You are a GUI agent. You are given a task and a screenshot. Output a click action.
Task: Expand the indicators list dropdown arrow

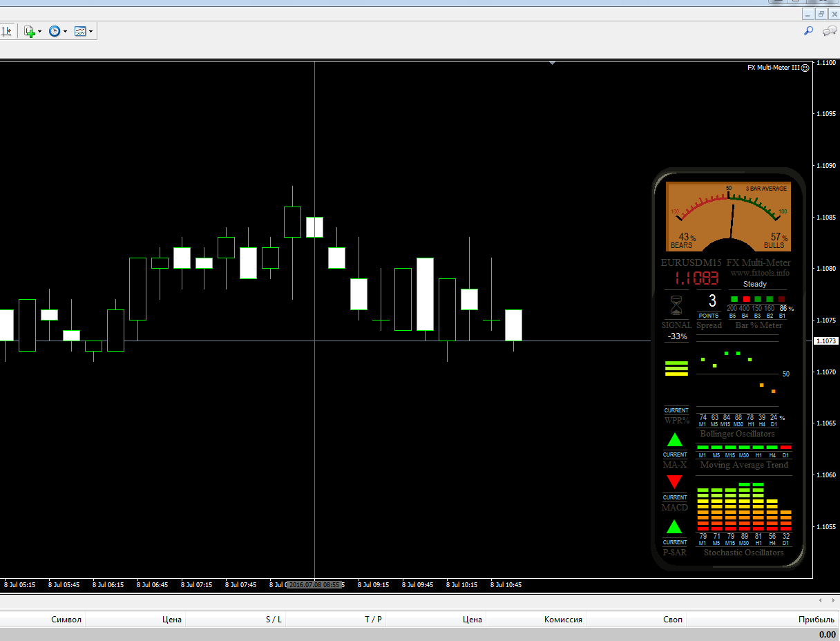click(40, 32)
